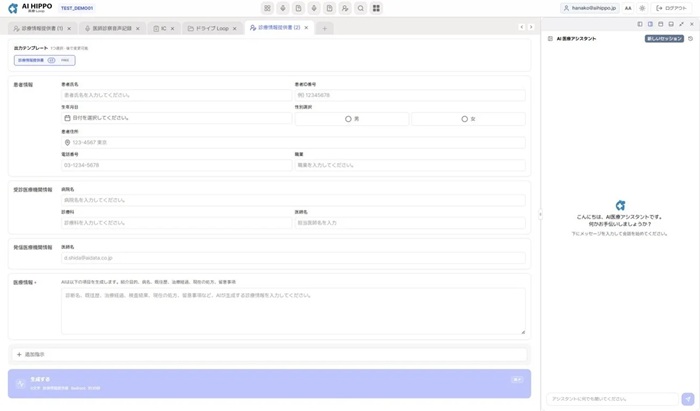Open search with the magnifier icon
Image resolution: width=700 pixels, height=411 pixels.
361,8
